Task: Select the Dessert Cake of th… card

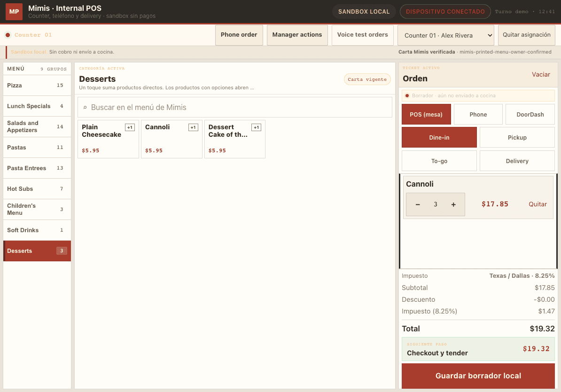Action: point(235,139)
